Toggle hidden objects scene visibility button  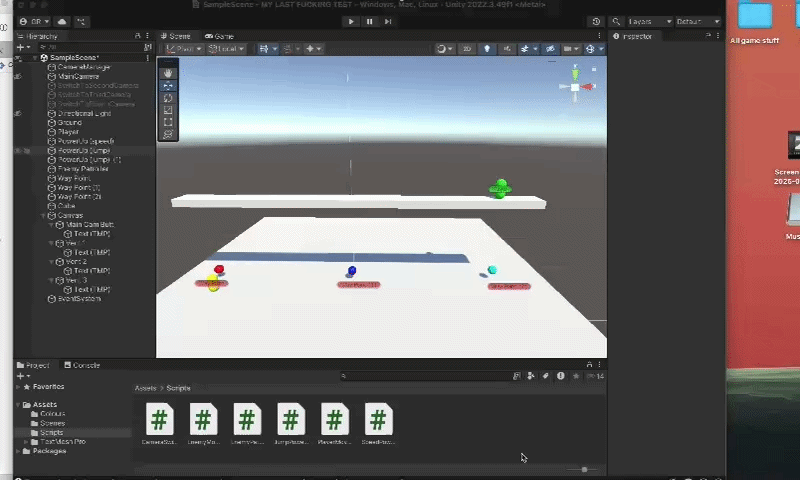coord(550,49)
